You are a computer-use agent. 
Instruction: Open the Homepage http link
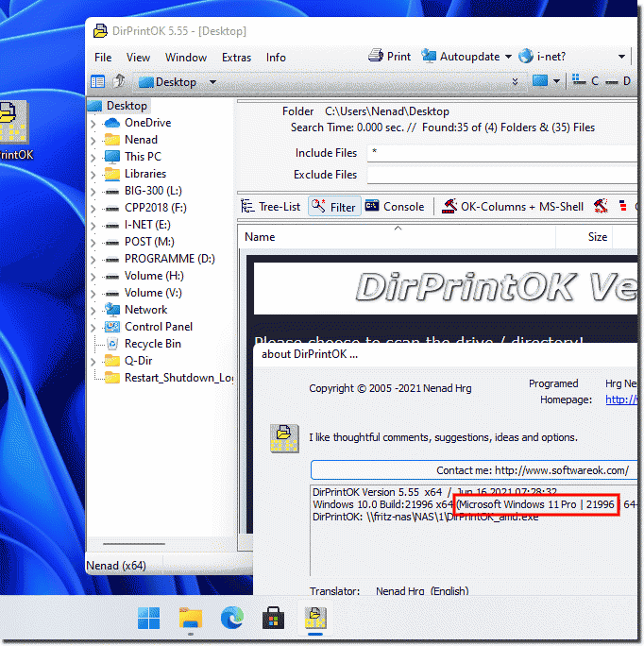pos(621,399)
